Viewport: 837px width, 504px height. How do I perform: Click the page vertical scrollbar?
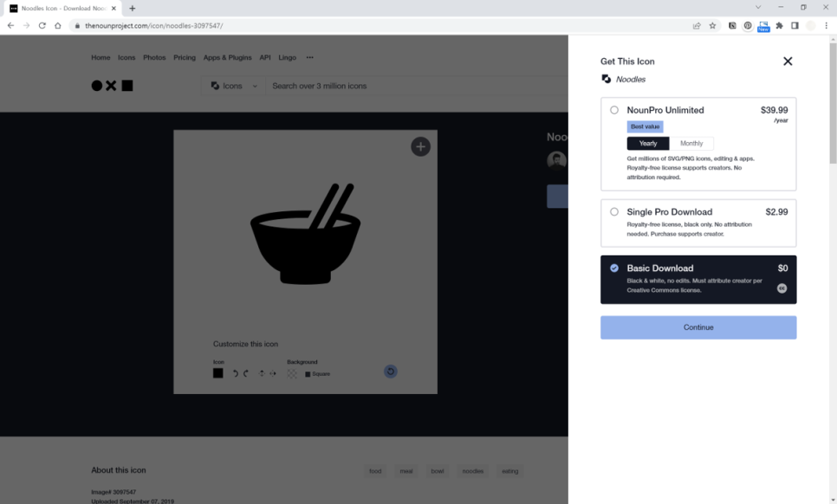(833, 104)
